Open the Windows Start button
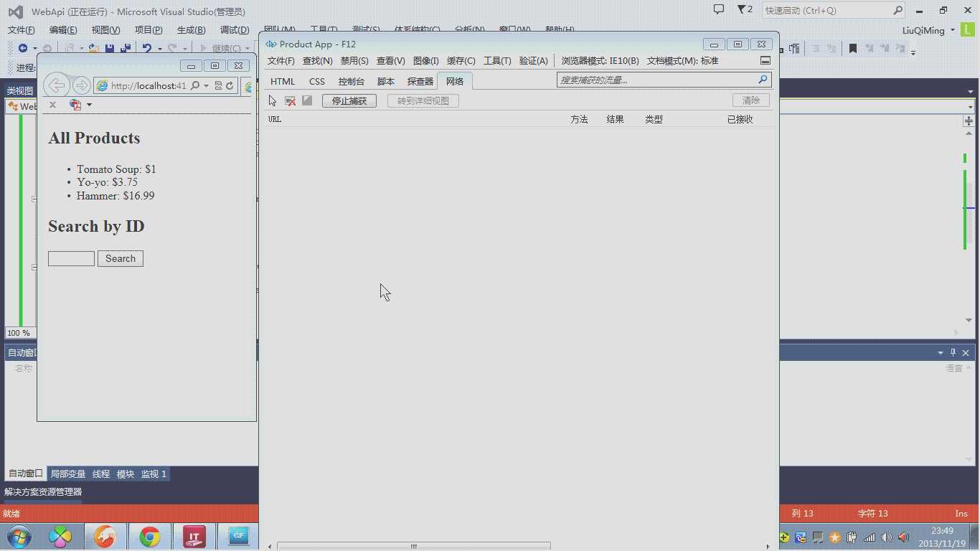Viewport: 980px width, 551px height. [19, 537]
